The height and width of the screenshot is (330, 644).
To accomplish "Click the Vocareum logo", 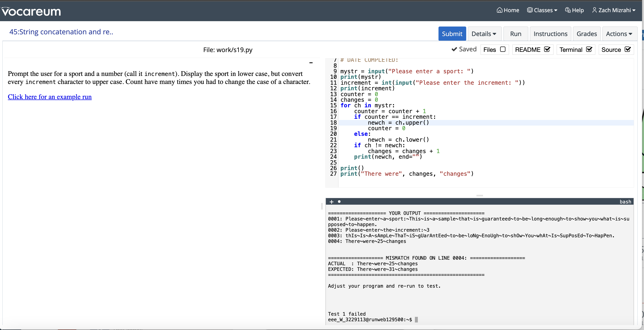I will tap(31, 11).
